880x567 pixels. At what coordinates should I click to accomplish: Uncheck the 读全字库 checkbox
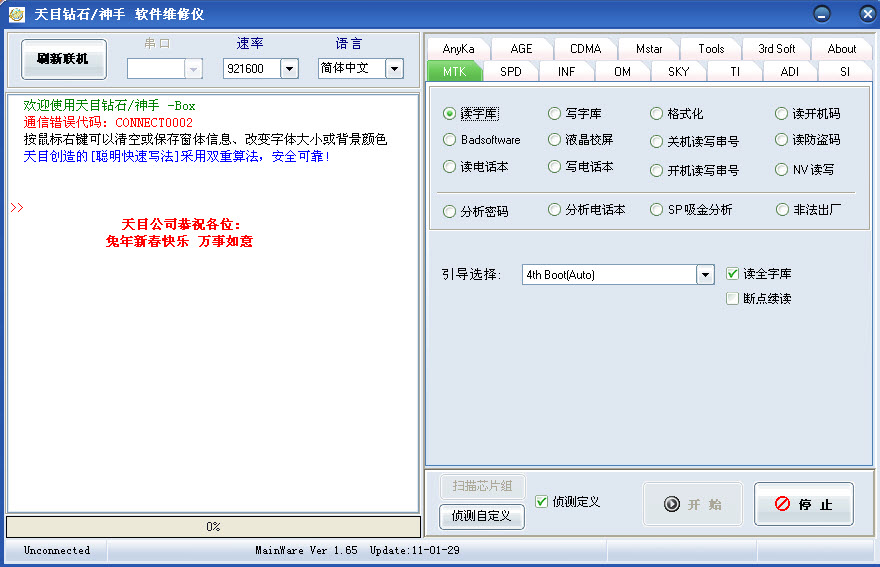(732, 273)
